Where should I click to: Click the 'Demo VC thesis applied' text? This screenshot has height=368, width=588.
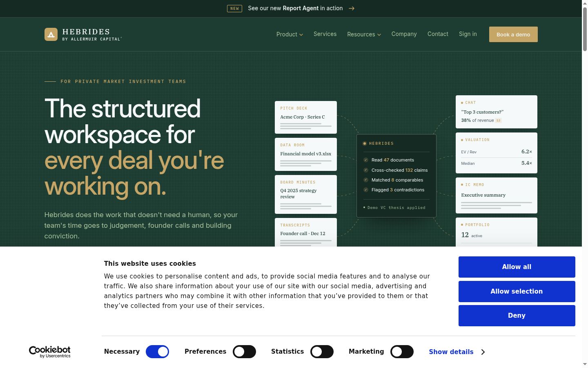click(x=396, y=208)
